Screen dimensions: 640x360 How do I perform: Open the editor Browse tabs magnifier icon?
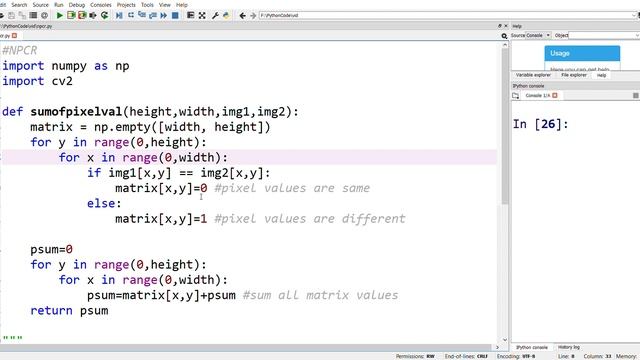[x=504, y=36]
